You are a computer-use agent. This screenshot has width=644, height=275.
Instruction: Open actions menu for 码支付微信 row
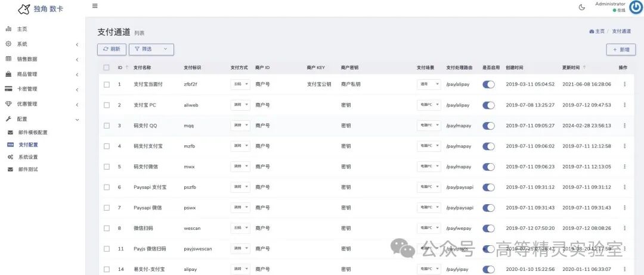click(625, 167)
